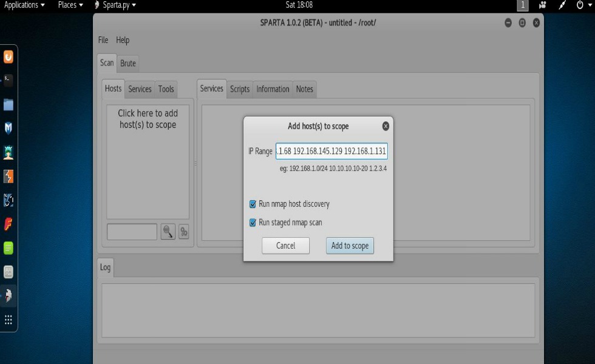Open the Help menu
Viewport: 595px width, 364px height.
click(x=123, y=40)
